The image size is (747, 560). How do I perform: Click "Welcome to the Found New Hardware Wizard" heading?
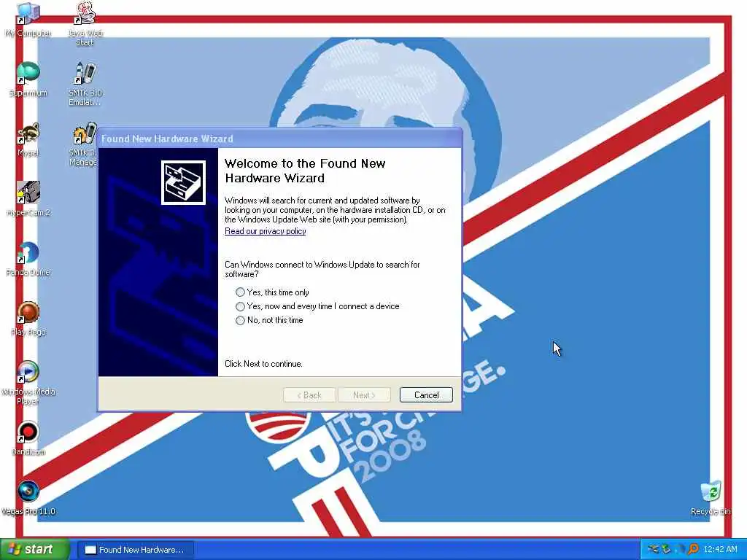305,171
